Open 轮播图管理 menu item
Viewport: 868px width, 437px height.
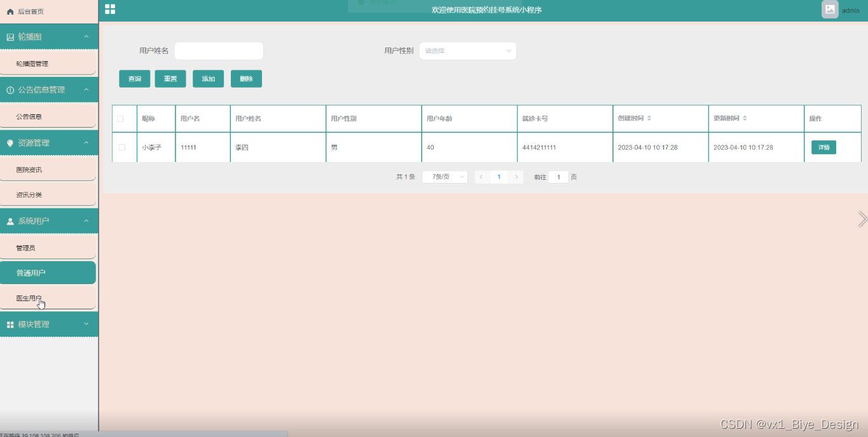point(48,64)
